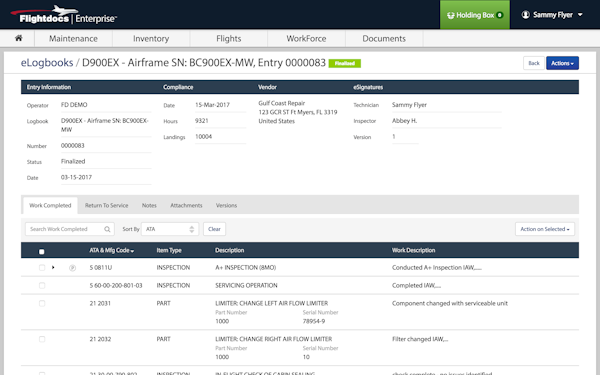The image size is (600, 375).
Task: Click the Work Description column header
Action: (x=413, y=250)
